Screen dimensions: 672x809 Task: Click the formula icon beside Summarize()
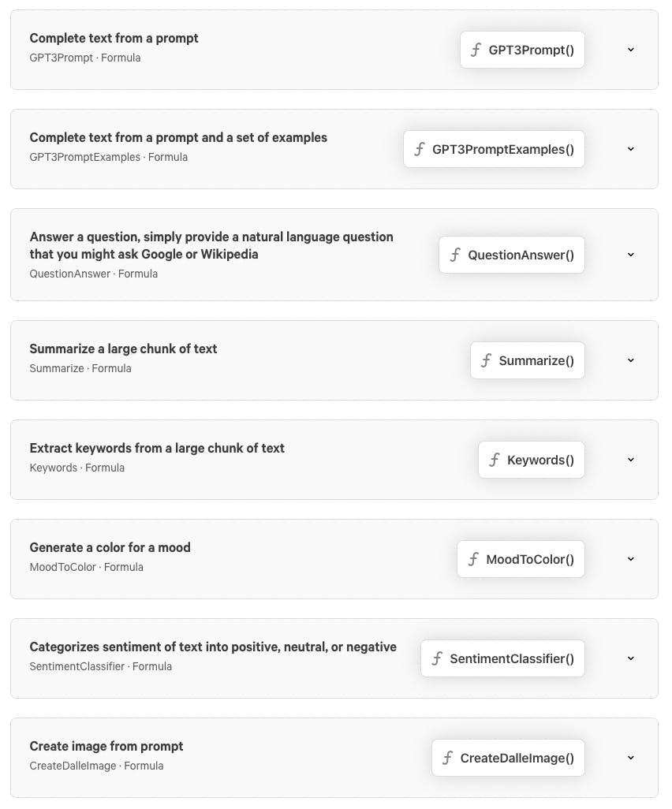[x=487, y=360]
